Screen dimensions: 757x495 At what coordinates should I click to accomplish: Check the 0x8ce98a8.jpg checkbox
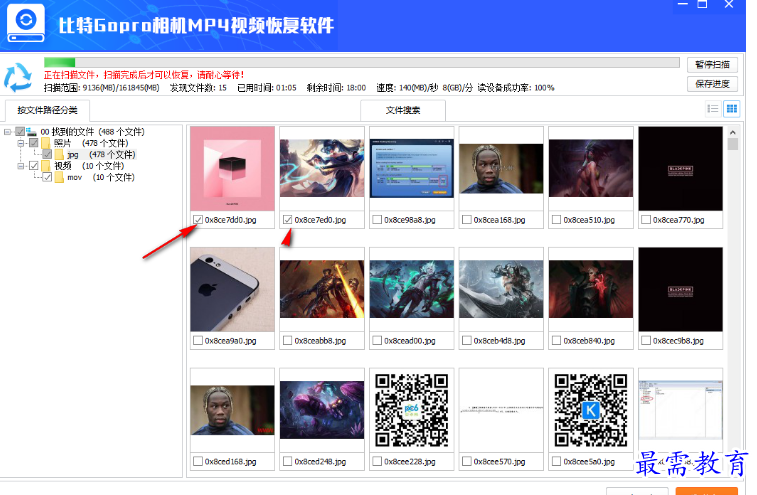pyautogui.click(x=377, y=220)
